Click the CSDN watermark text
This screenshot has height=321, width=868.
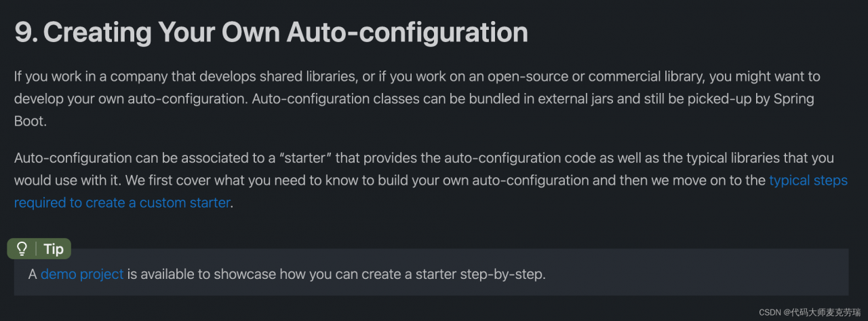point(809,312)
